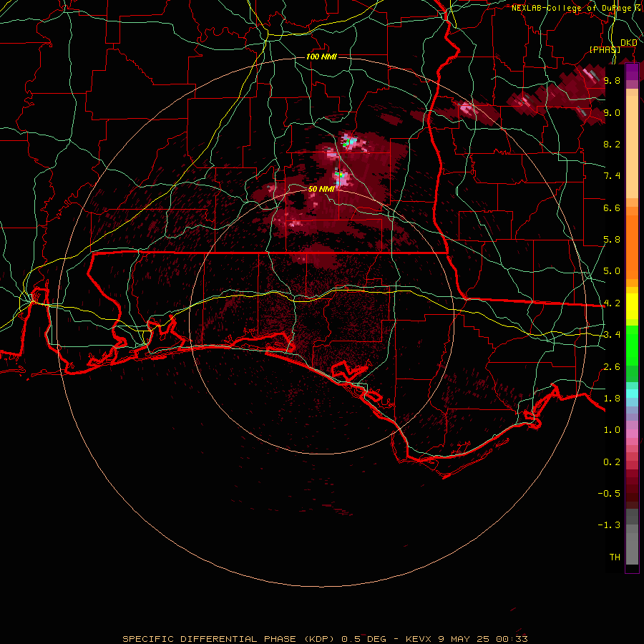Click the 6.6 value on the scale

coord(612,208)
